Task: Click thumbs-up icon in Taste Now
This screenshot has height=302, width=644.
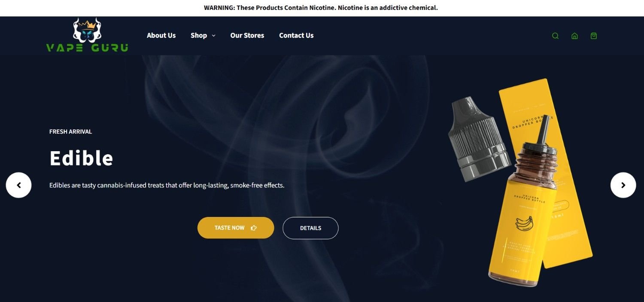Action: pyautogui.click(x=254, y=228)
